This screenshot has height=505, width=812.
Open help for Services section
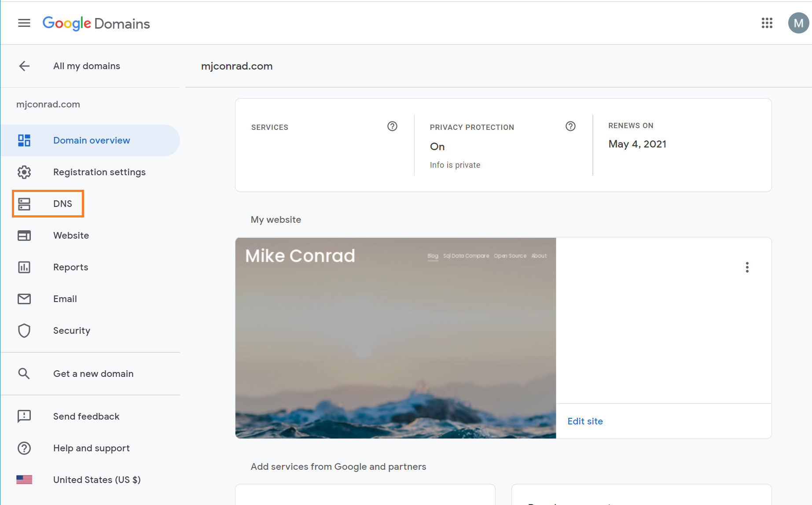(x=392, y=126)
